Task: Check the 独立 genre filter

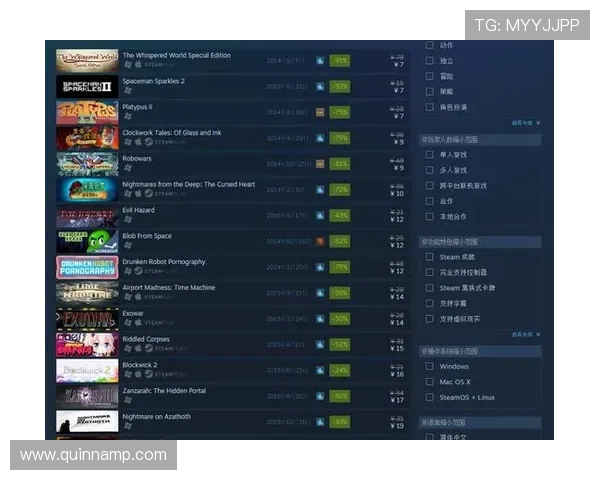Action: 429,60
